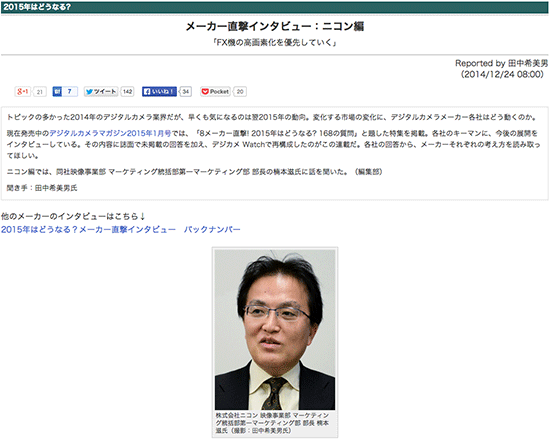Image resolution: width=550 pixels, height=441 pixels.
Task: Click the reporter name 田中希美男 in the byline
Action: (x=528, y=63)
